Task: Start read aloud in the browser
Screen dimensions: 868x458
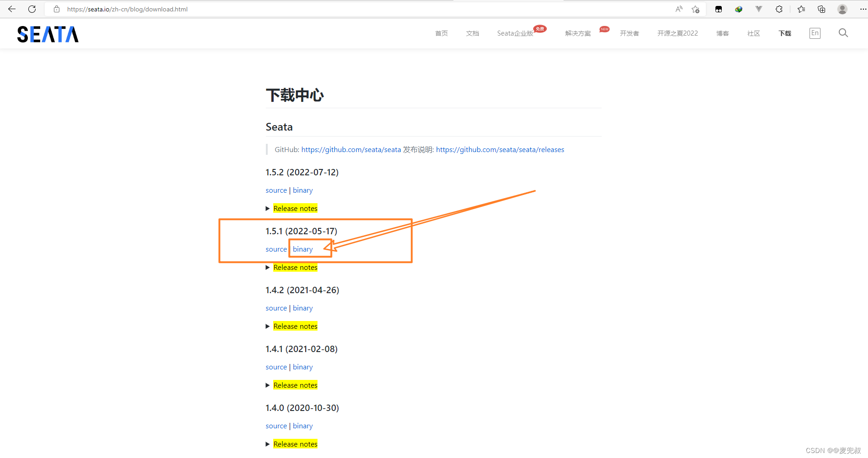Action: 679,9
